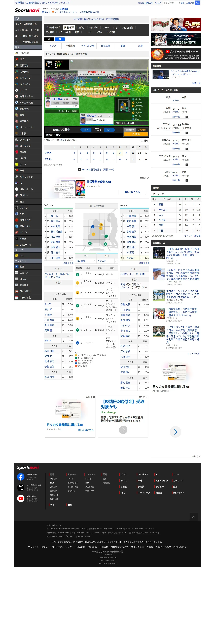Open toto icon under サービス in sidebar
The image size is (215, 644).
coord(17,255)
